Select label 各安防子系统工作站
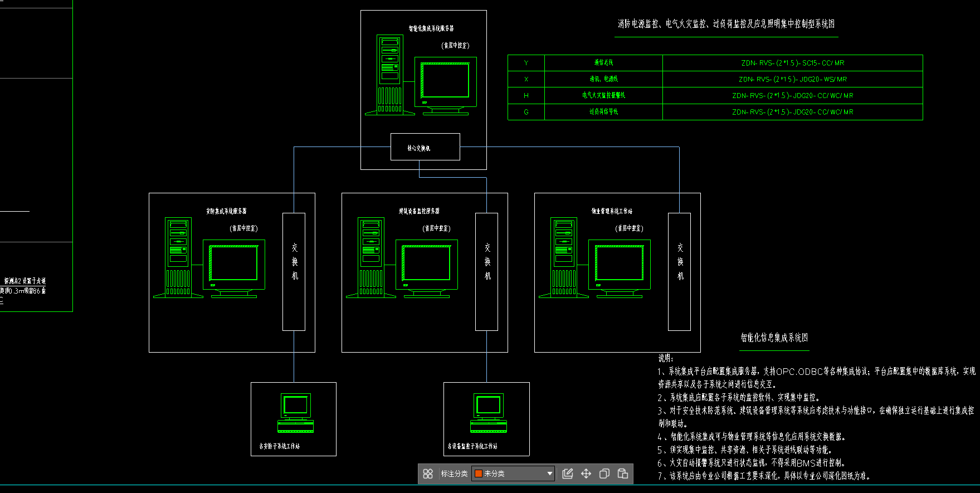980x493 pixels. click(x=279, y=446)
